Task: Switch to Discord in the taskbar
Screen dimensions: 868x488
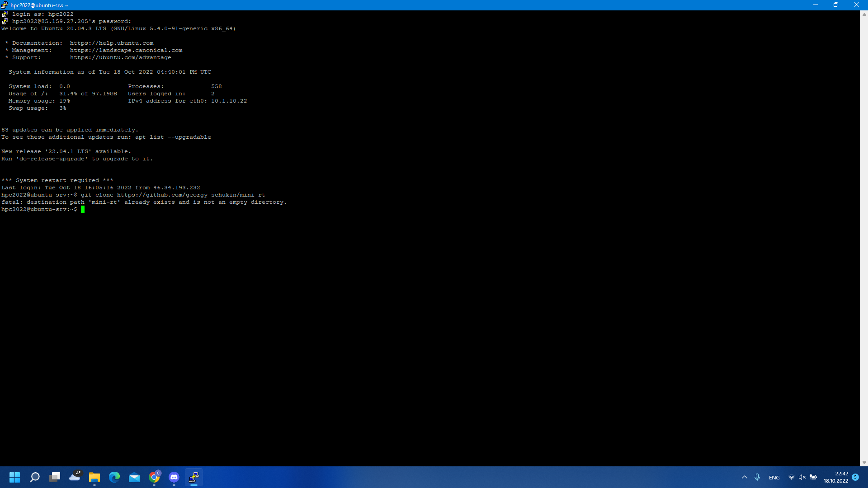Action: [x=174, y=477]
